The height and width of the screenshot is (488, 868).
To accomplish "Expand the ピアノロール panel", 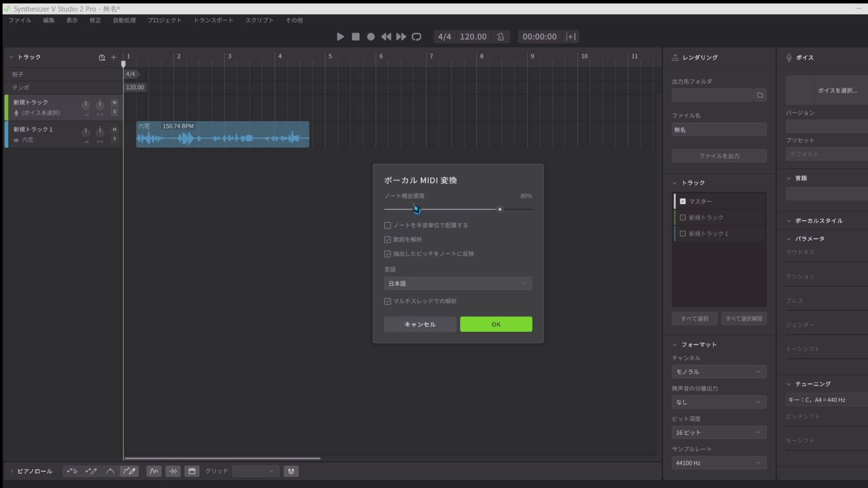I will [x=12, y=471].
